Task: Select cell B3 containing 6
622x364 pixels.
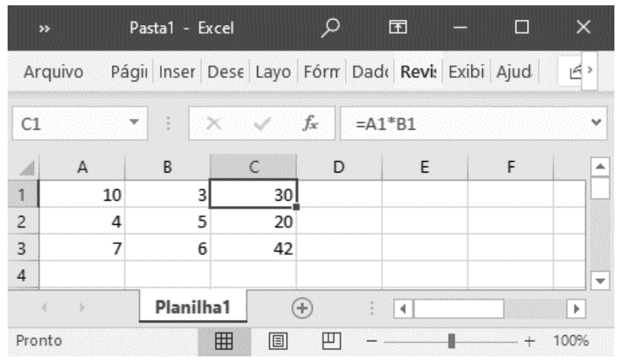Action: coord(167,248)
